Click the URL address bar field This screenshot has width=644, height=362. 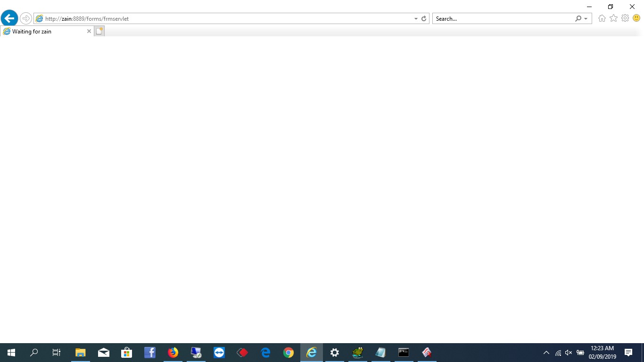pyautogui.click(x=231, y=19)
